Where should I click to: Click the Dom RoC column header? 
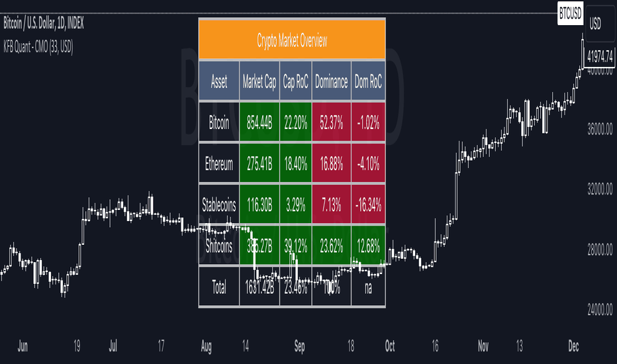click(368, 81)
